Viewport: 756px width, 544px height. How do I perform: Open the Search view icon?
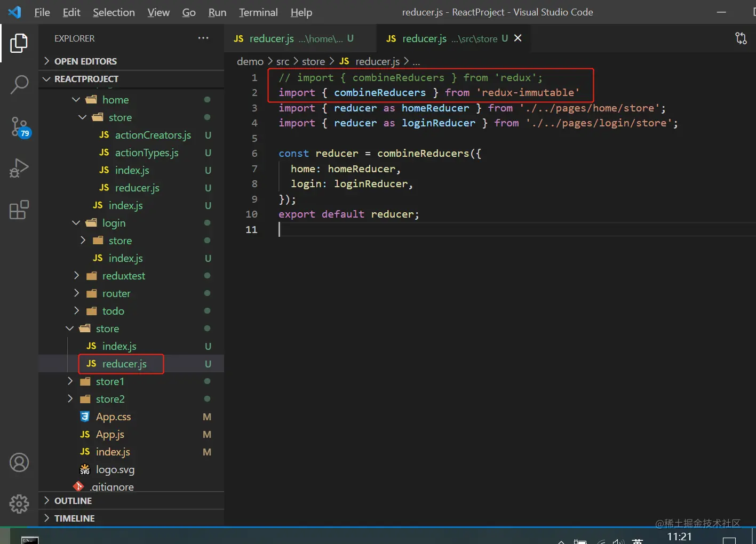[x=19, y=84]
